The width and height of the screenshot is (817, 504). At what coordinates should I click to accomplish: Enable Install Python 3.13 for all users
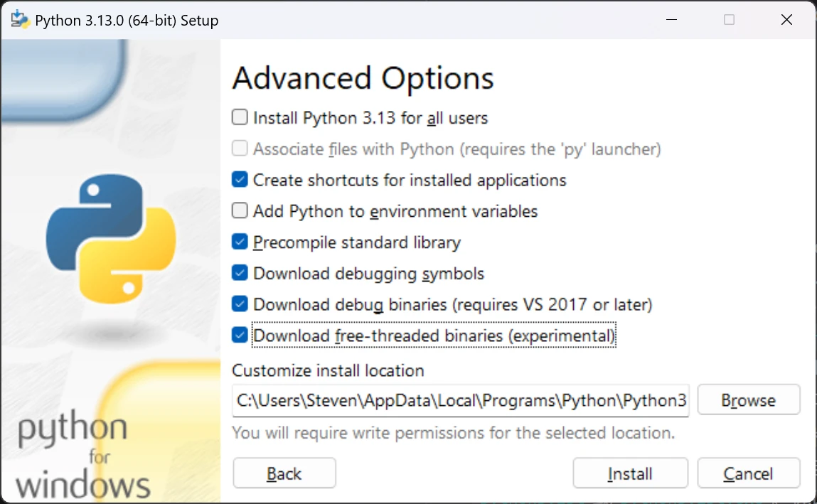click(240, 117)
